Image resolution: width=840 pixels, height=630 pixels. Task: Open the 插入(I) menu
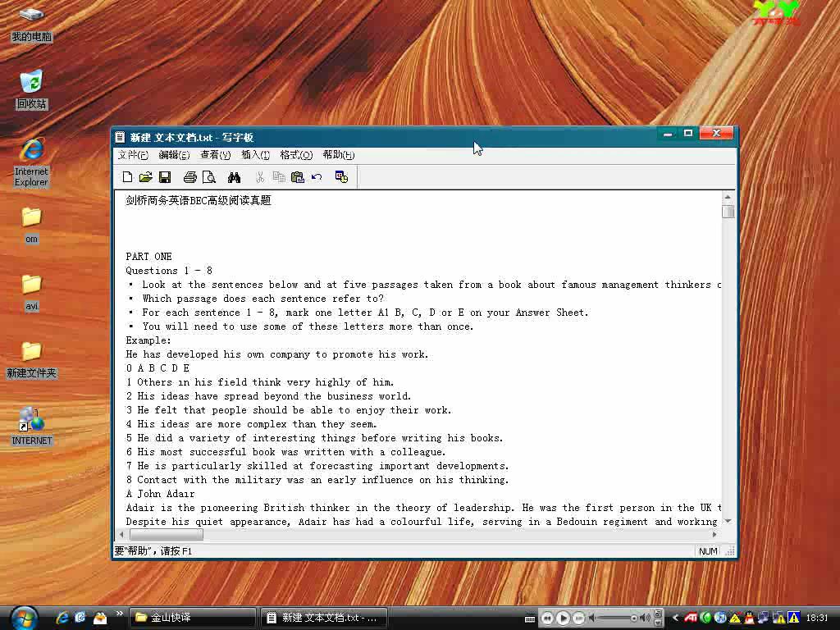pyautogui.click(x=256, y=155)
